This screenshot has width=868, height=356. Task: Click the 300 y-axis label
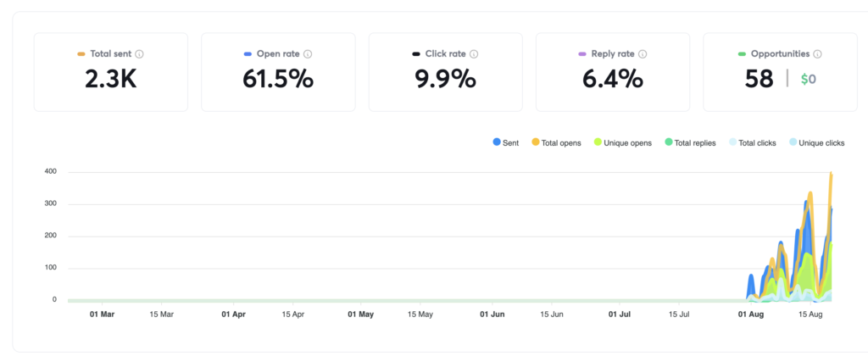(51, 204)
